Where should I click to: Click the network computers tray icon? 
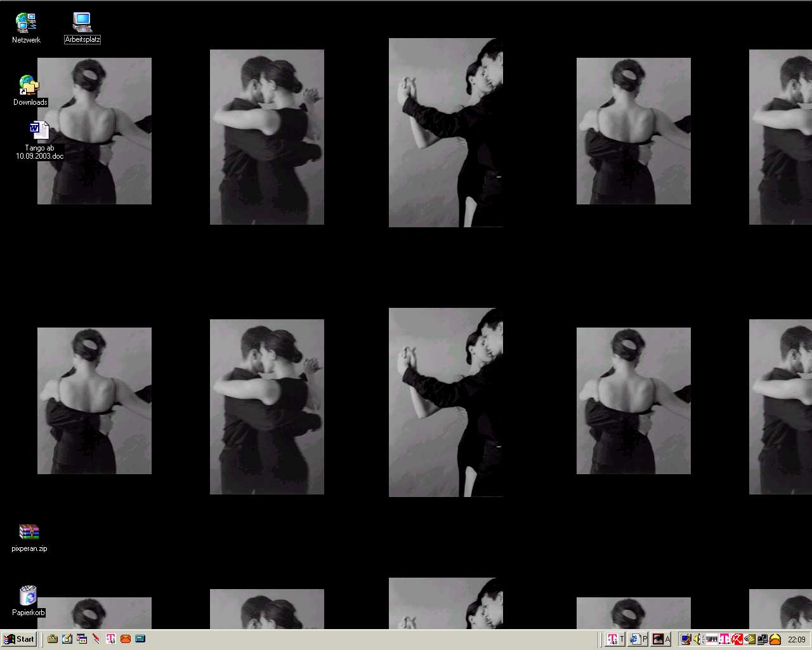click(x=763, y=639)
